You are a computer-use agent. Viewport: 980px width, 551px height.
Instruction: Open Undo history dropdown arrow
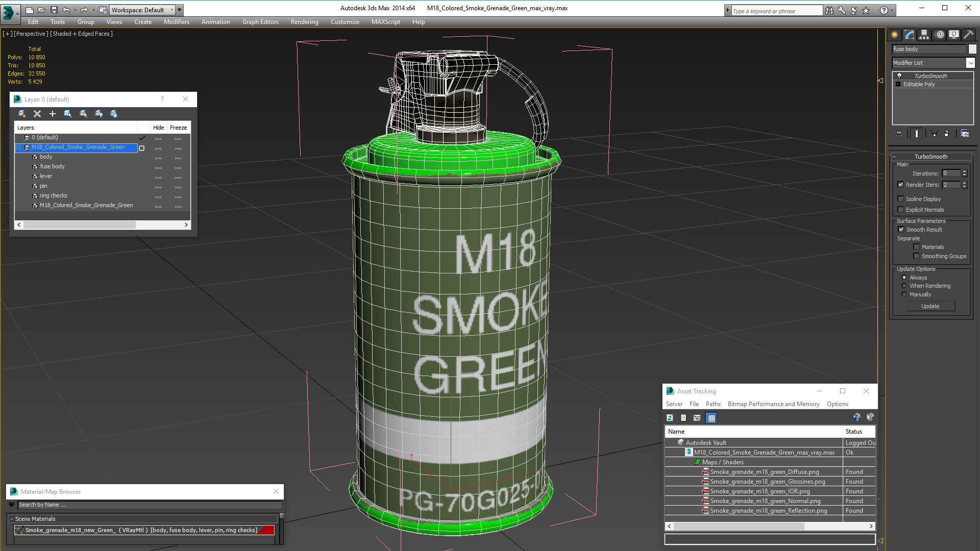(75, 10)
